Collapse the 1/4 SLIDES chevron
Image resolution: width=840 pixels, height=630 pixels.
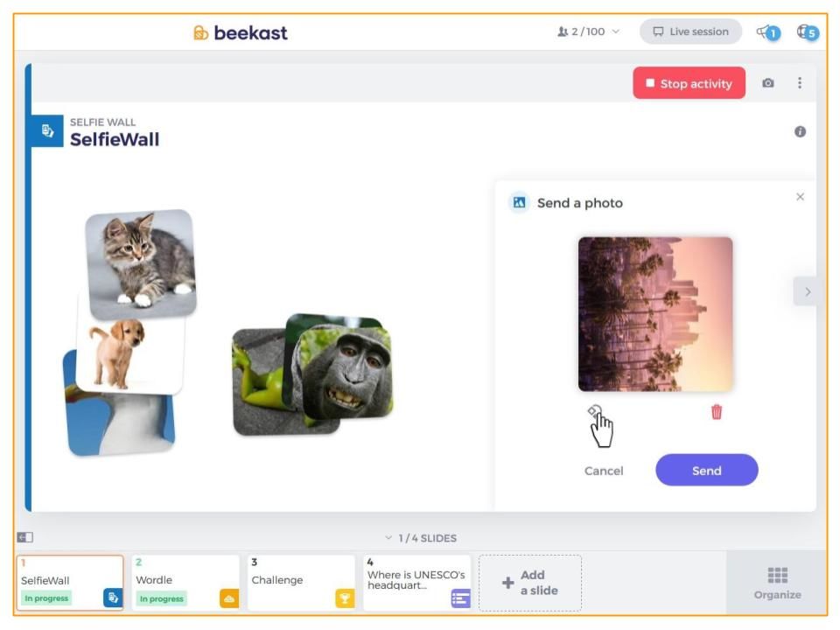point(388,537)
